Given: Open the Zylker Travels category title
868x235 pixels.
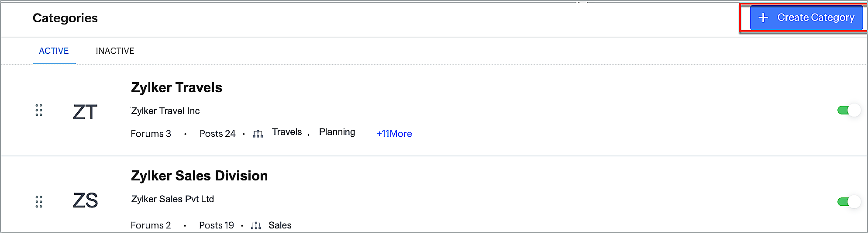Looking at the screenshot, I should [x=176, y=87].
